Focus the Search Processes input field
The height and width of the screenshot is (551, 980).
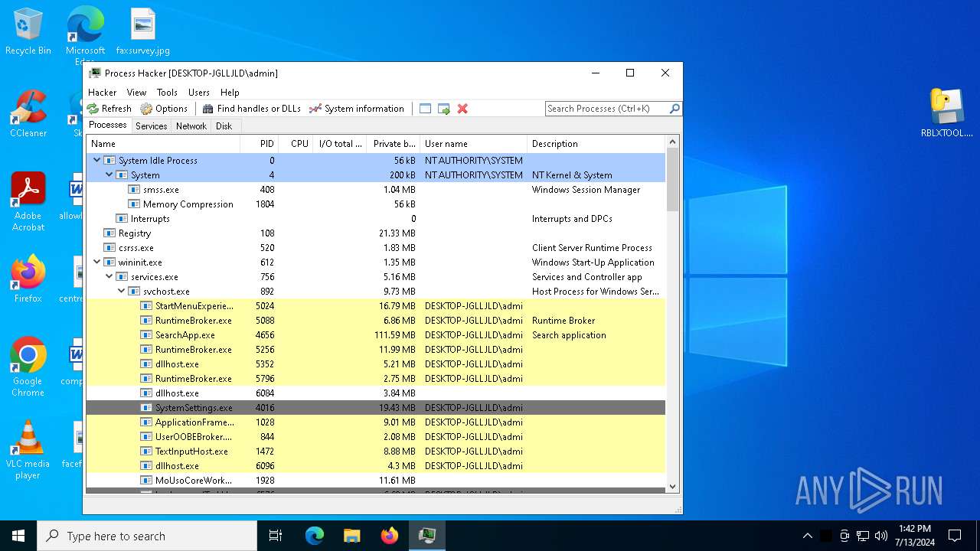(606, 109)
